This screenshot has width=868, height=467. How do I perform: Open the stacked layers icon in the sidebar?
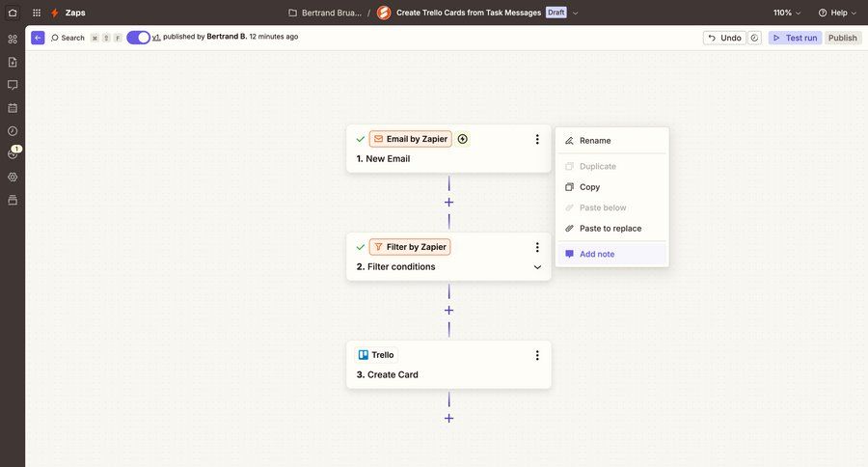[13, 200]
